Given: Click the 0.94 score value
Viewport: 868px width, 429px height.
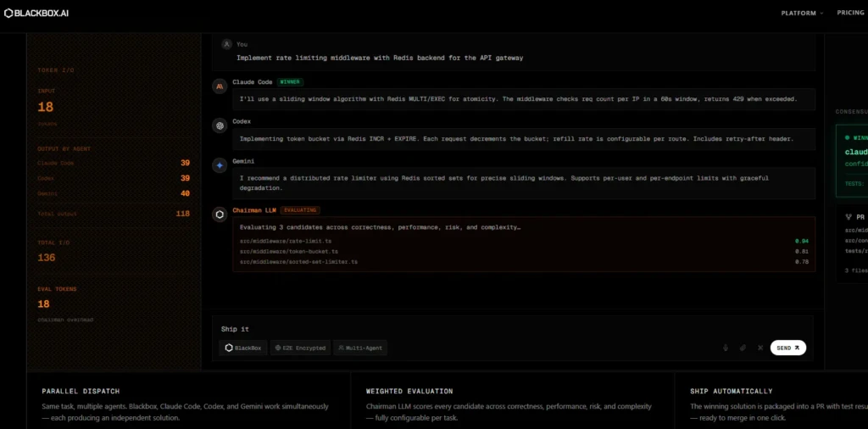Looking at the screenshot, I should pyautogui.click(x=802, y=241).
